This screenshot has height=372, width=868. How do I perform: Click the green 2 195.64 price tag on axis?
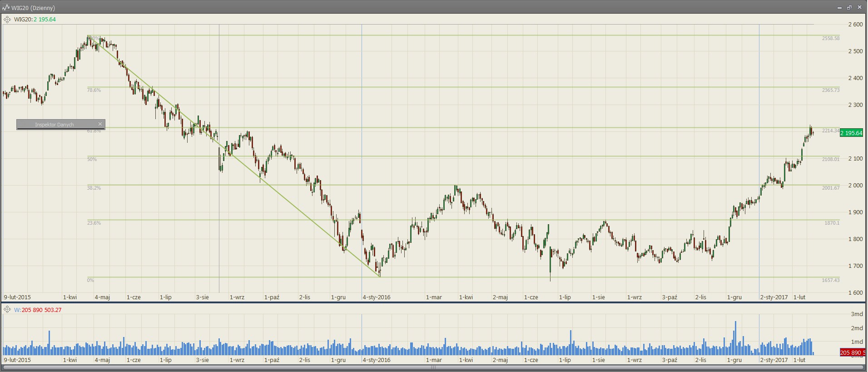pyautogui.click(x=852, y=133)
